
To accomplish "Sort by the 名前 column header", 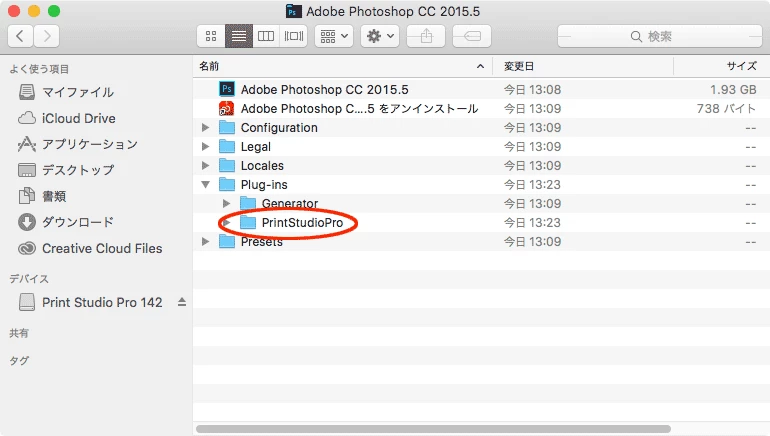I will coord(209,66).
